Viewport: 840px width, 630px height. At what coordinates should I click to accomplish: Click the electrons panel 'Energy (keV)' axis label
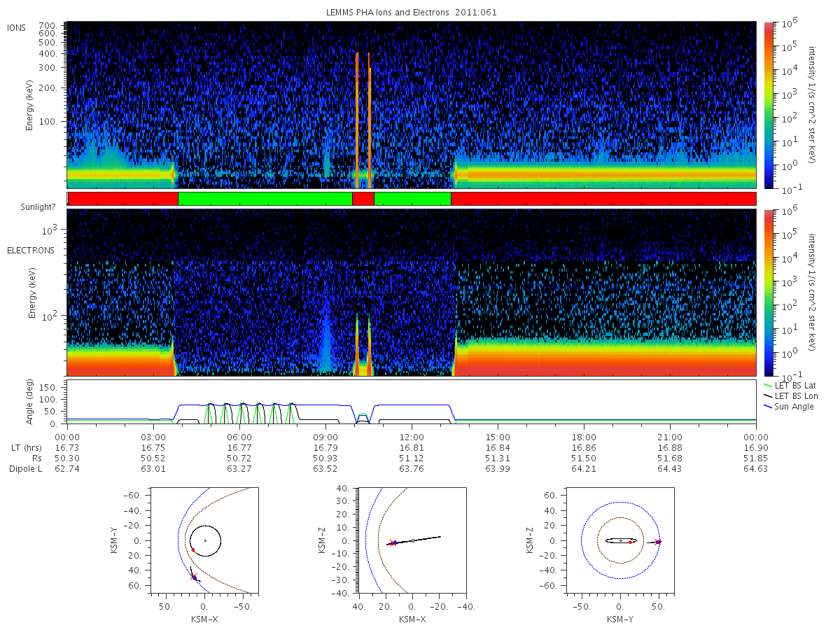point(32,293)
